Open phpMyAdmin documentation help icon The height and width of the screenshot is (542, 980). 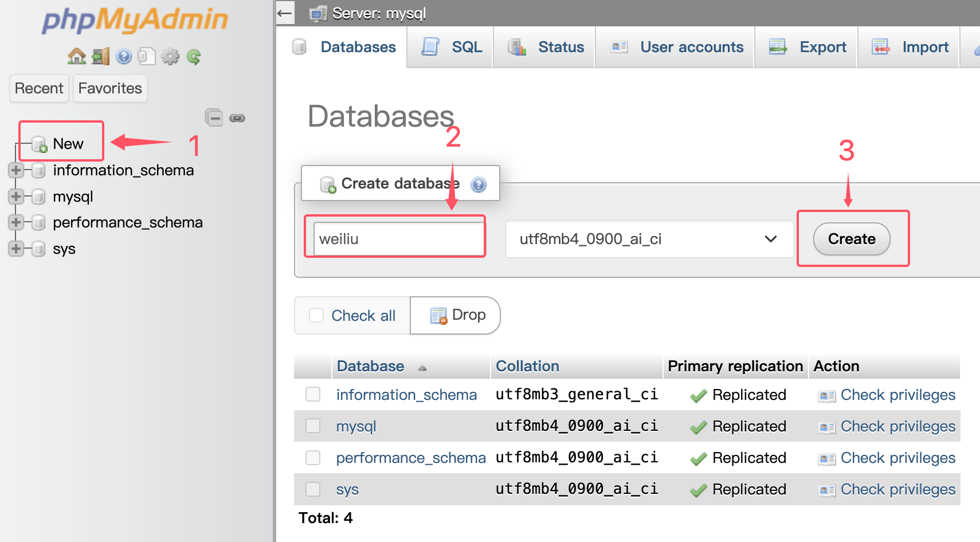[124, 56]
